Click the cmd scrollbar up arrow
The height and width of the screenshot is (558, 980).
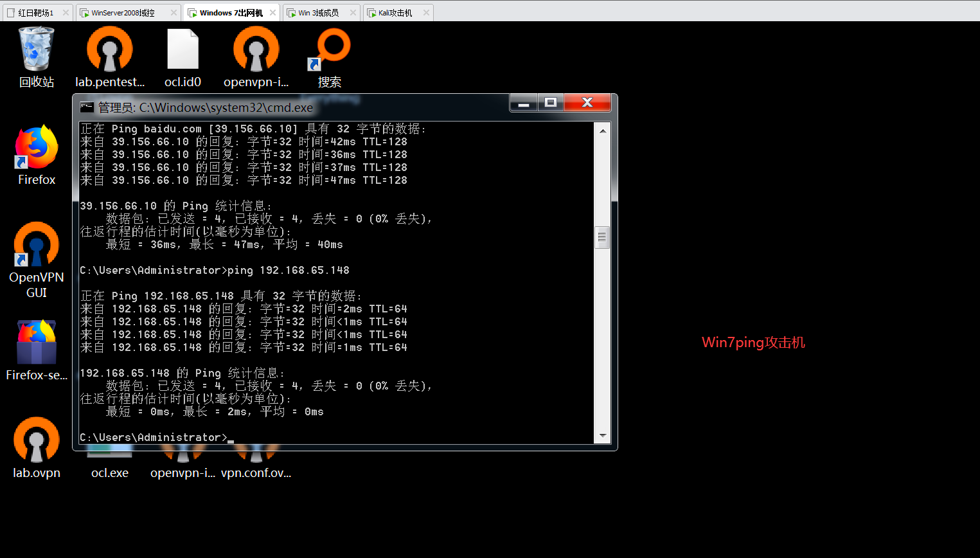pos(603,130)
